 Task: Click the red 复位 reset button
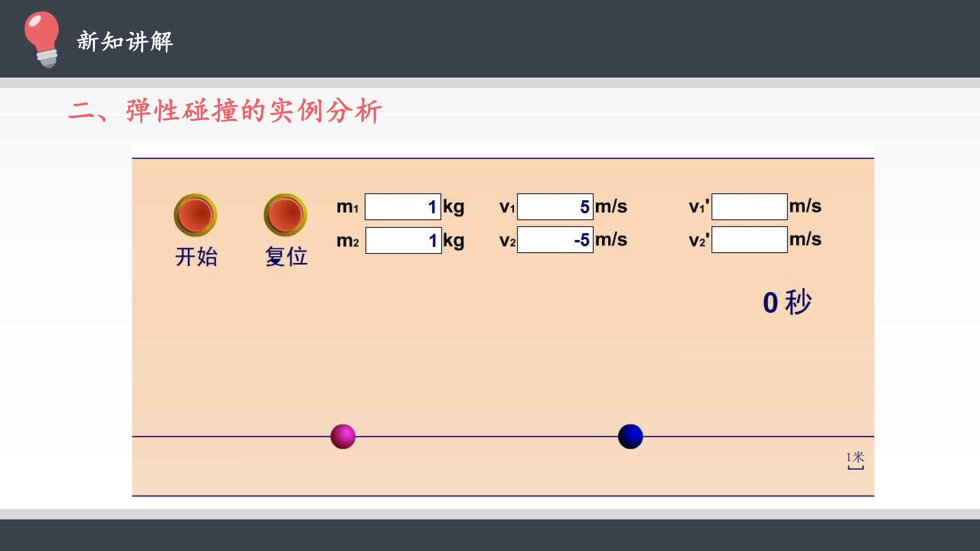coord(285,215)
